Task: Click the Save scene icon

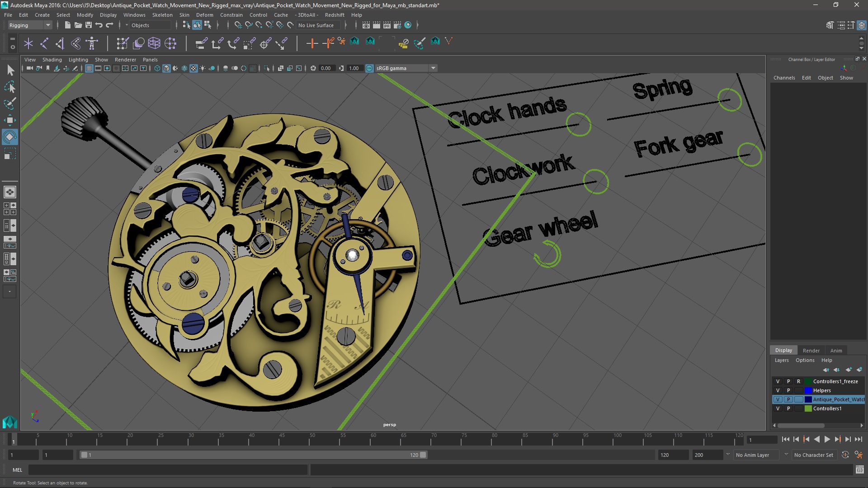Action: (x=89, y=25)
